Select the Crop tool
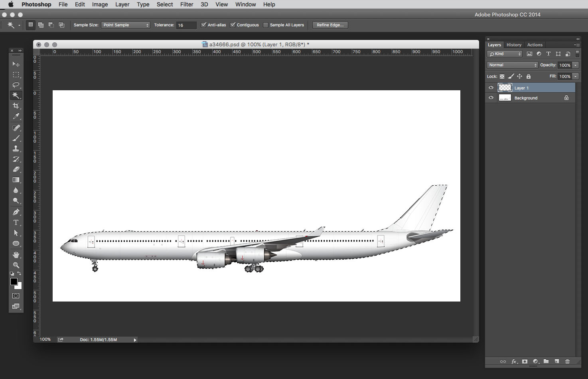Viewport: 588px width, 379px height. coord(16,106)
